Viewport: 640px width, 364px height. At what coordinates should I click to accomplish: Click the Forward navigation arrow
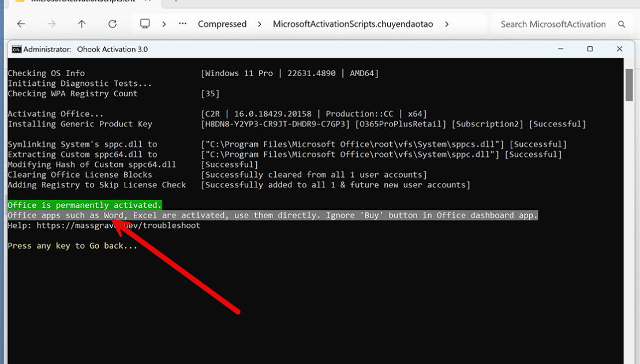(51, 24)
